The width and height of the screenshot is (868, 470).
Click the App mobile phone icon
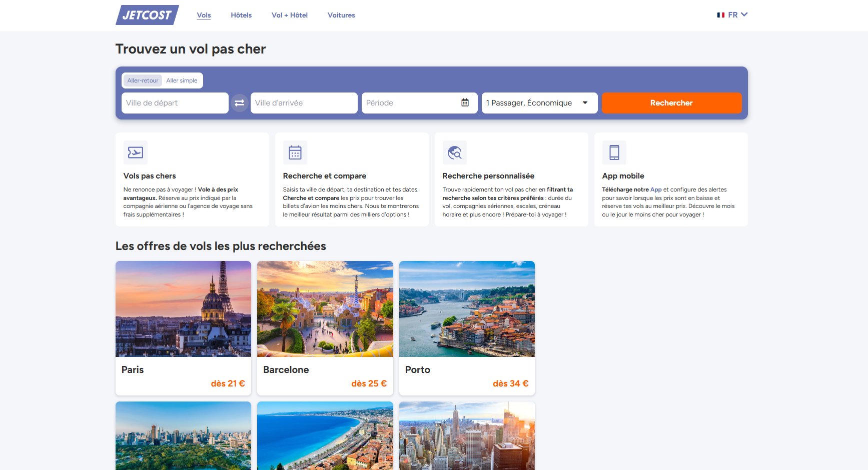(x=614, y=152)
